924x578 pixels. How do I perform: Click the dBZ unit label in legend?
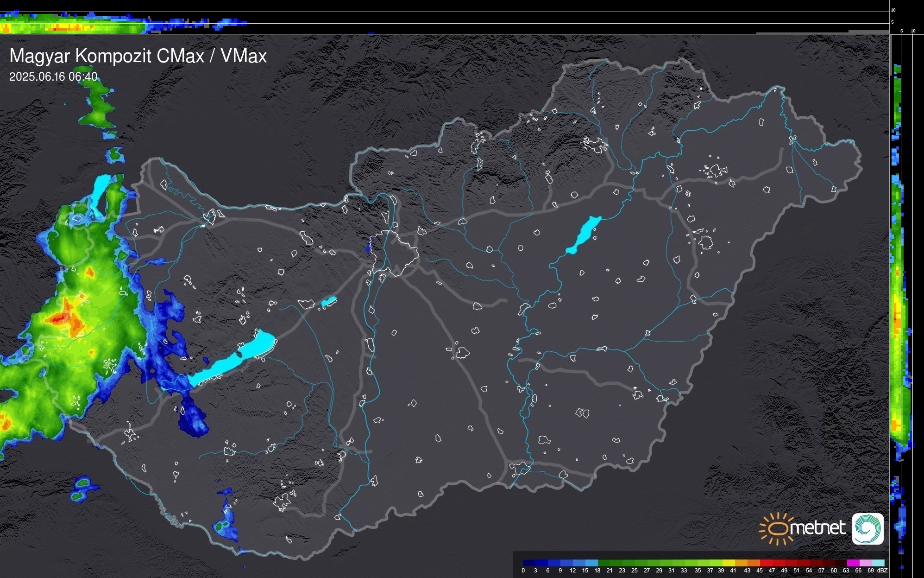pos(882,571)
